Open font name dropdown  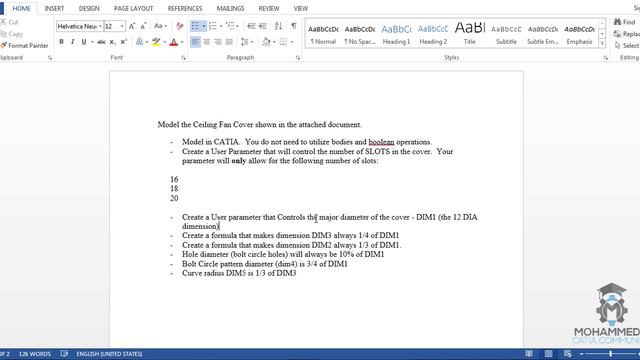[100, 26]
